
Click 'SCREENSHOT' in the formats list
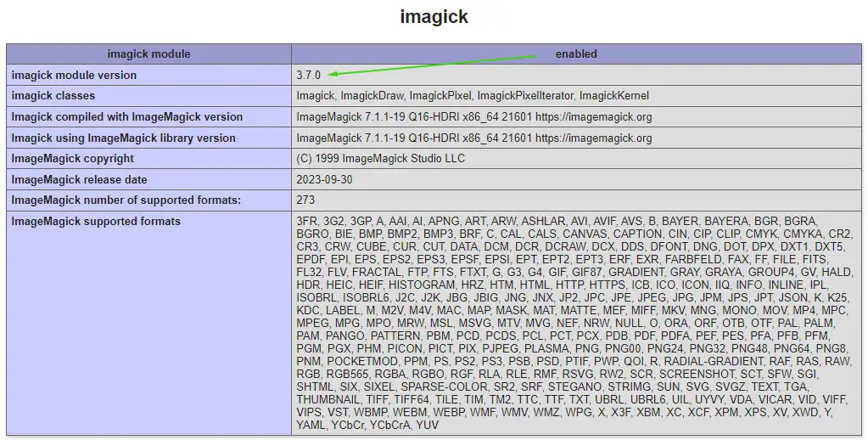pos(697,374)
